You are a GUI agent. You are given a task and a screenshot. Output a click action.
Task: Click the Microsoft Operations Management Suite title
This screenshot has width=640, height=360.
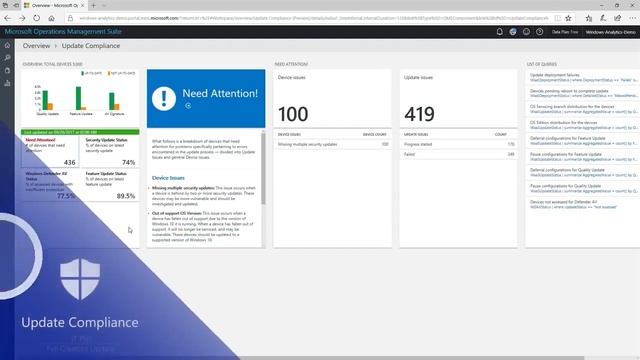[x=63, y=31]
